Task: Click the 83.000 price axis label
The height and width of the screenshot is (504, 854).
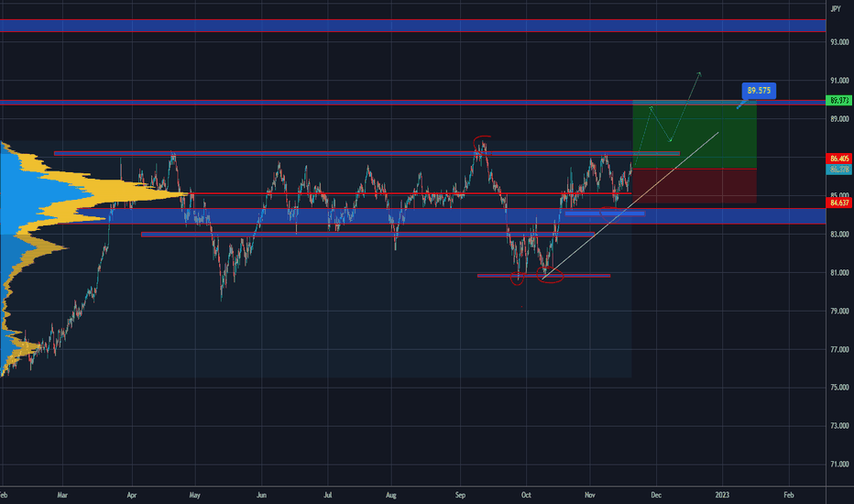Action: (839, 235)
